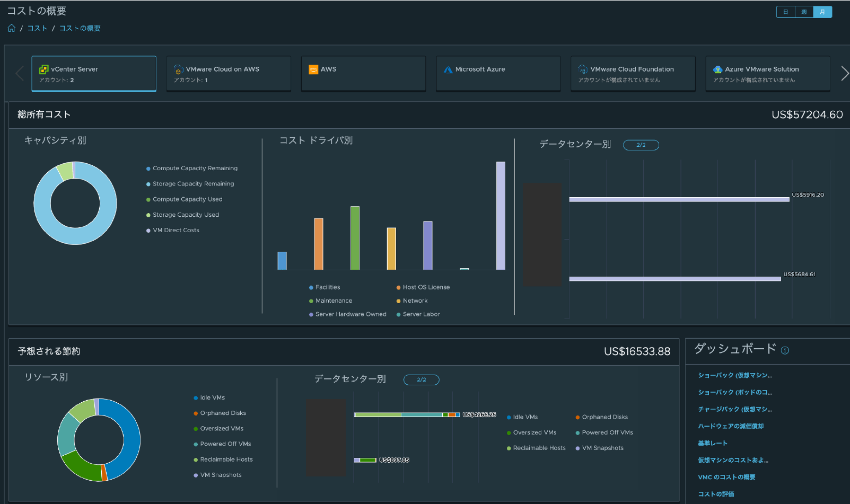
Task: Open コストの評価 dashboard link
Action: pyautogui.click(x=716, y=494)
